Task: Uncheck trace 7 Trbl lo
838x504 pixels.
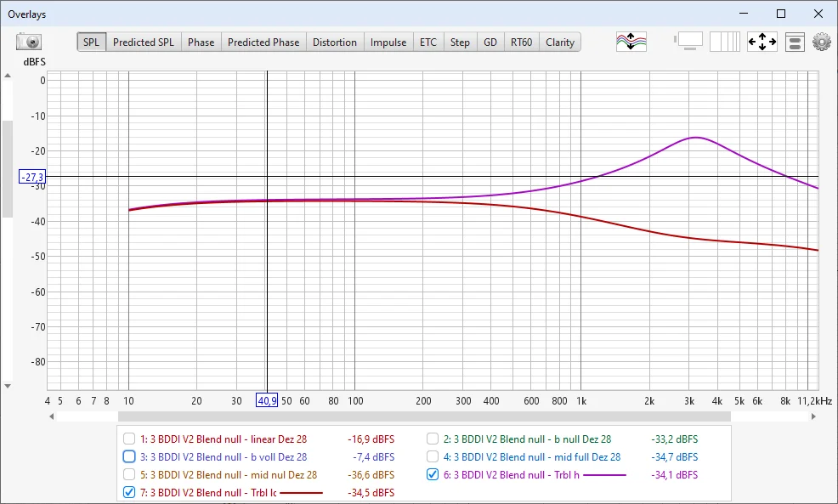Action: (129, 492)
